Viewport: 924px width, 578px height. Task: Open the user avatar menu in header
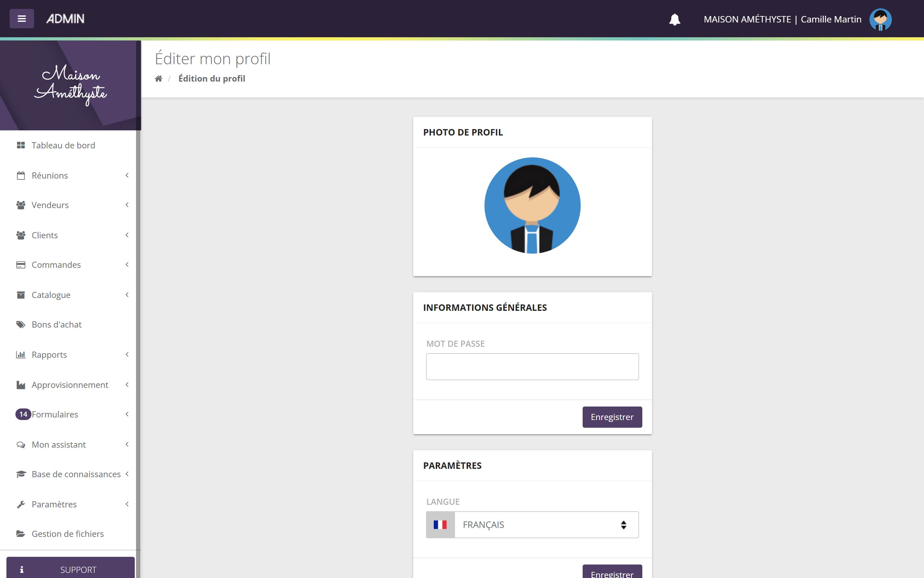coord(880,20)
